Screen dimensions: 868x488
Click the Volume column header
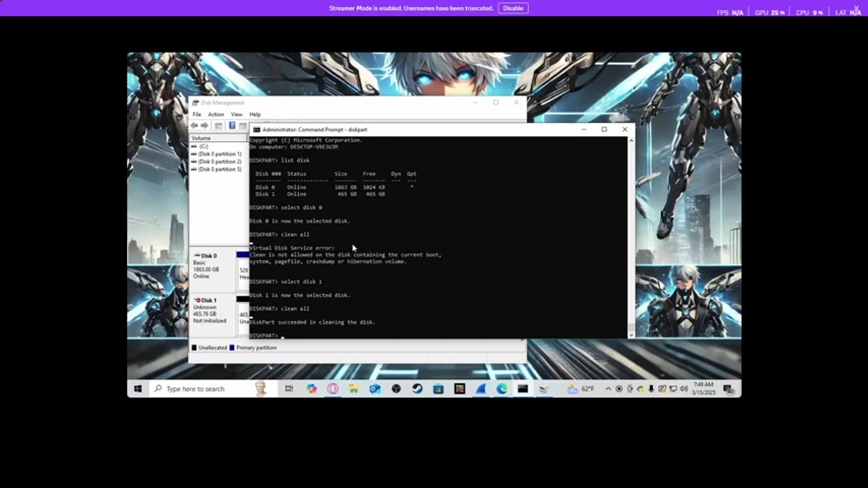coord(219,138)
